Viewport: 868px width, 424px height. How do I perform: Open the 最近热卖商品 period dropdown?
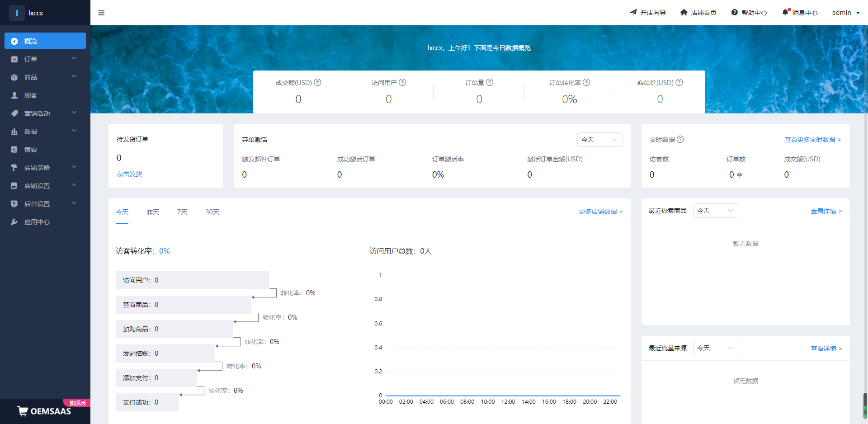point(715,211)
